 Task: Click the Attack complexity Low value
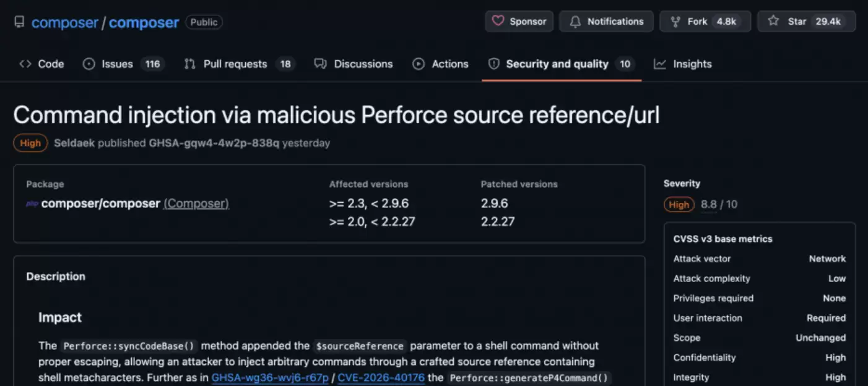pyautogui.click(x=837, y=278)
